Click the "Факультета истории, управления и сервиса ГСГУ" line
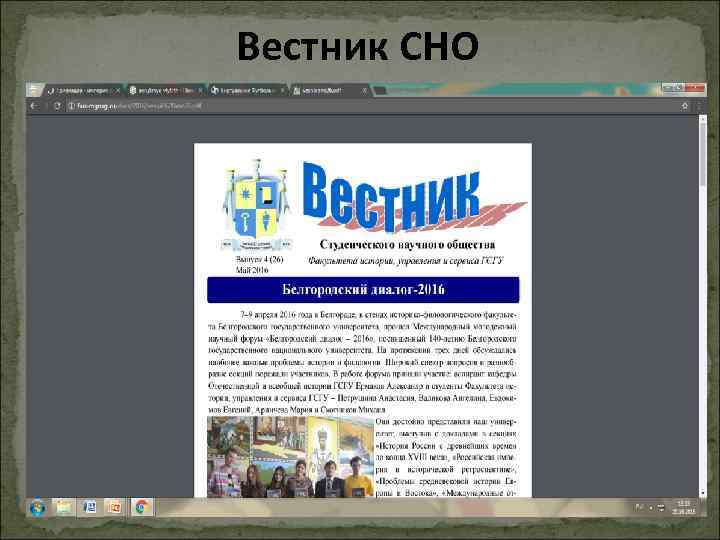720x540 pixels. (406, 261)
